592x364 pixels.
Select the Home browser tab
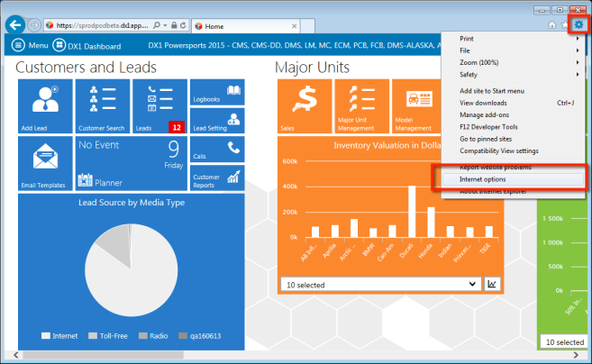(x=246, y=26)
